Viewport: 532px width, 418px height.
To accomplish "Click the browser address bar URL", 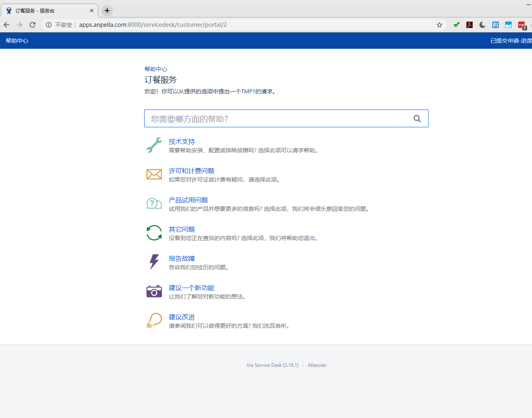I will (153, 25).
